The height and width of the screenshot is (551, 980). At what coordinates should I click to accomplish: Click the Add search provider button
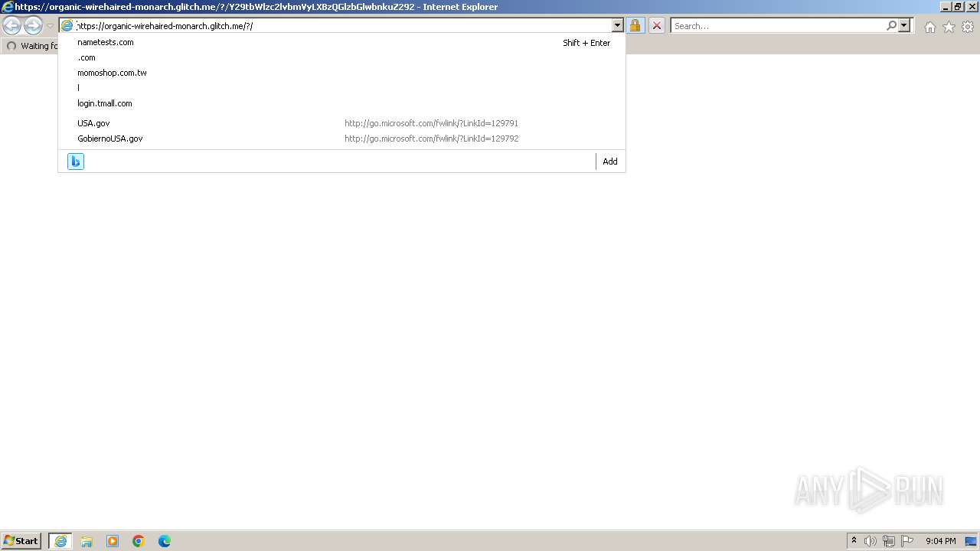coord(610,161)
